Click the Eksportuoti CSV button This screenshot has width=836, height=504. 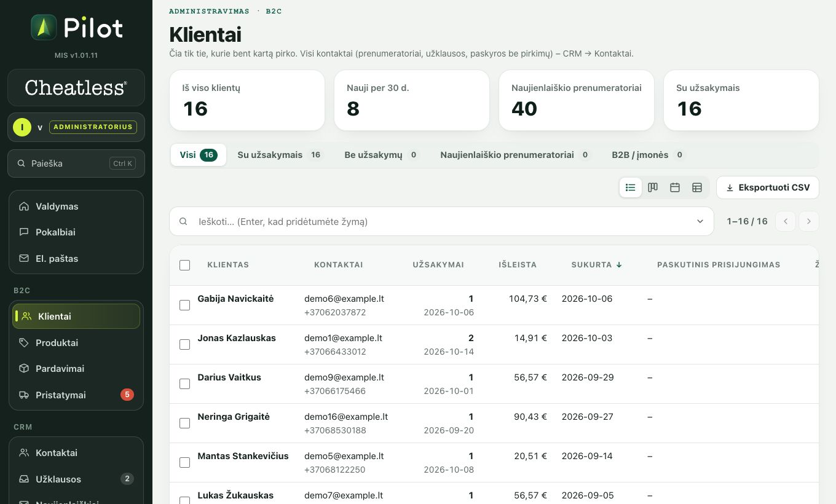tap(768, 187)
